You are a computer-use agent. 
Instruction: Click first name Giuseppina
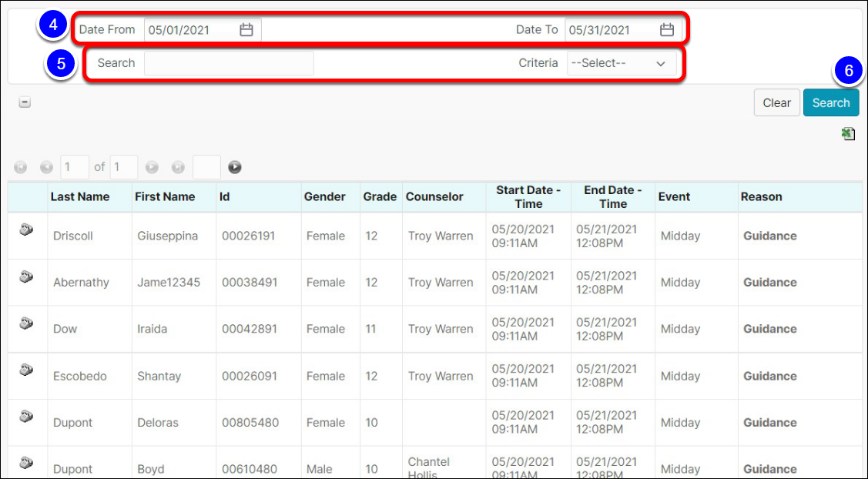click(x=167, y=236)
